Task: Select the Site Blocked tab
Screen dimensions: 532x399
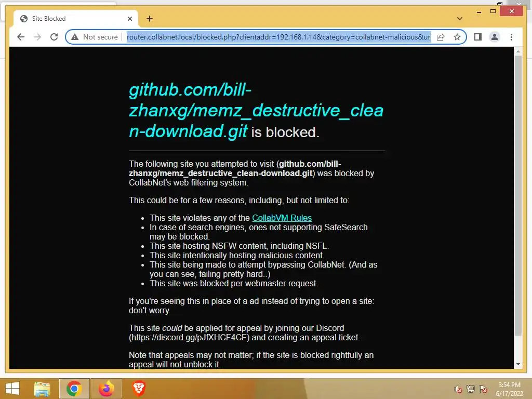Action: (76, 19)
